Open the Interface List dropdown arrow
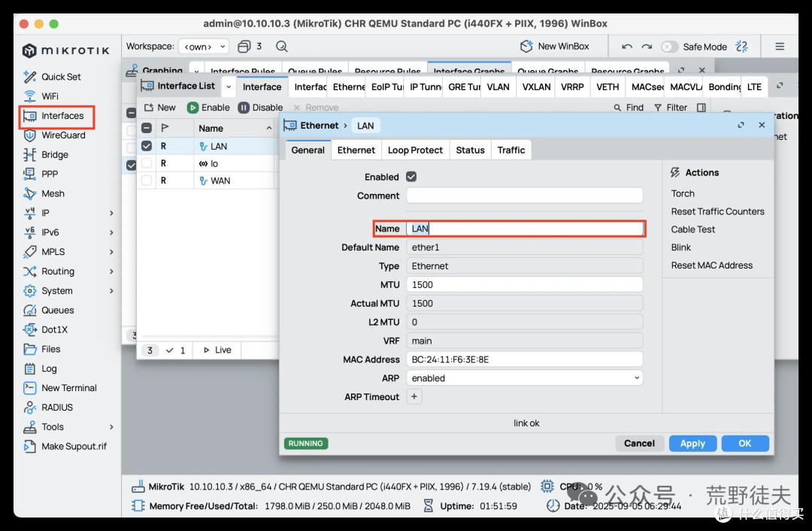The image size is (812, 531). coord(229,87)
